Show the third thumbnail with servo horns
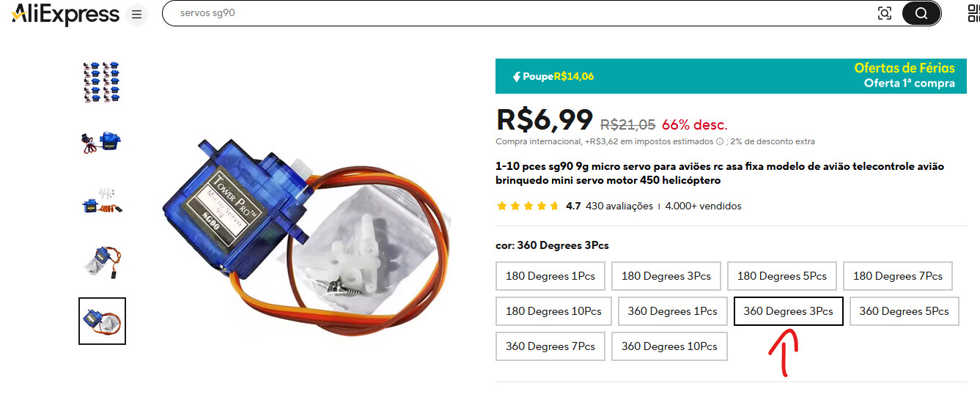 click(102, 201)
